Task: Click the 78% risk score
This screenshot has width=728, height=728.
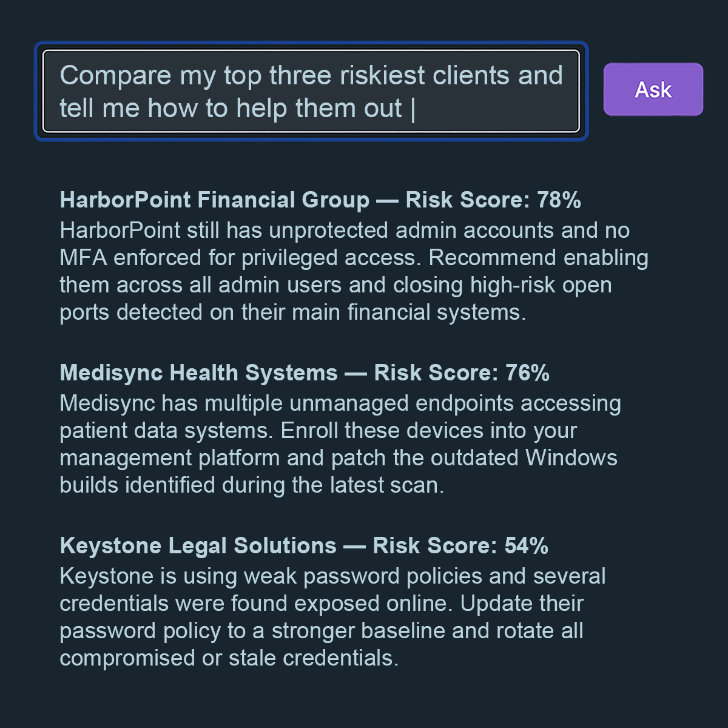Action: 559,200
